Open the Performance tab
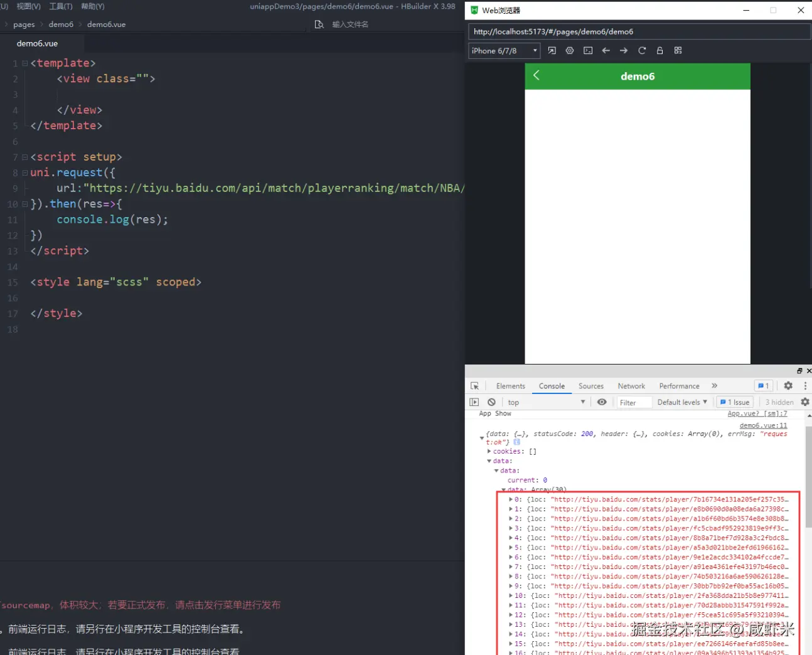This screenshot has width=812, height=655. [x=679, y=386]
